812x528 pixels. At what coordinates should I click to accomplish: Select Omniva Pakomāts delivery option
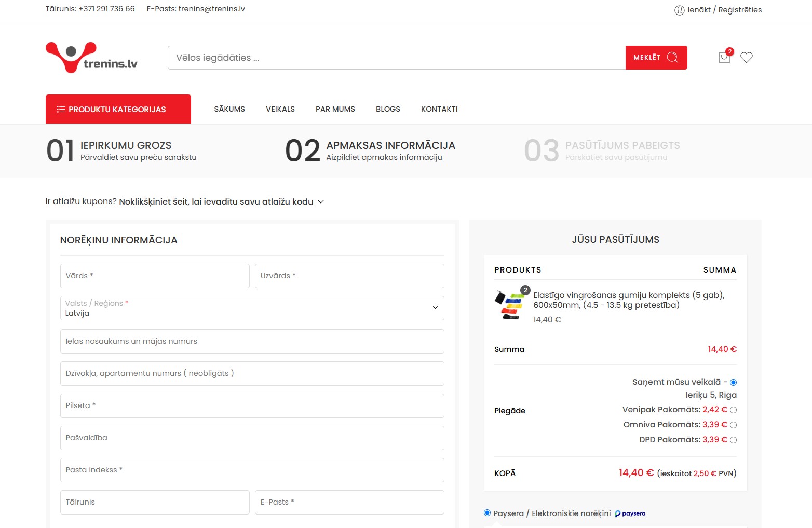pos(733,425)
